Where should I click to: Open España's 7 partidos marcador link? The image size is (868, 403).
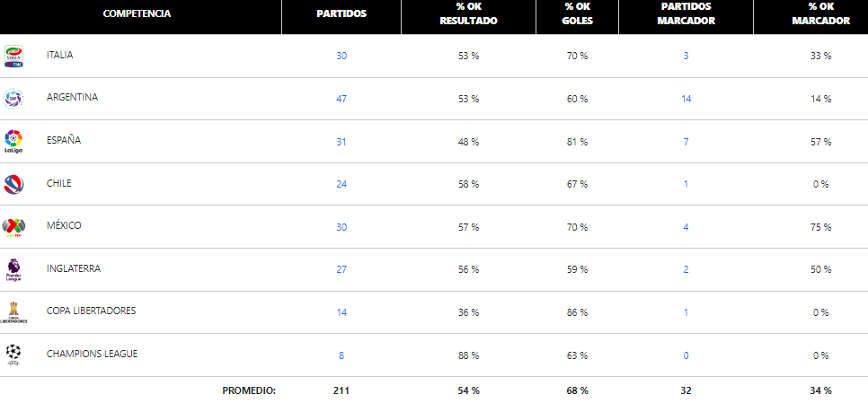click(686, 142)
